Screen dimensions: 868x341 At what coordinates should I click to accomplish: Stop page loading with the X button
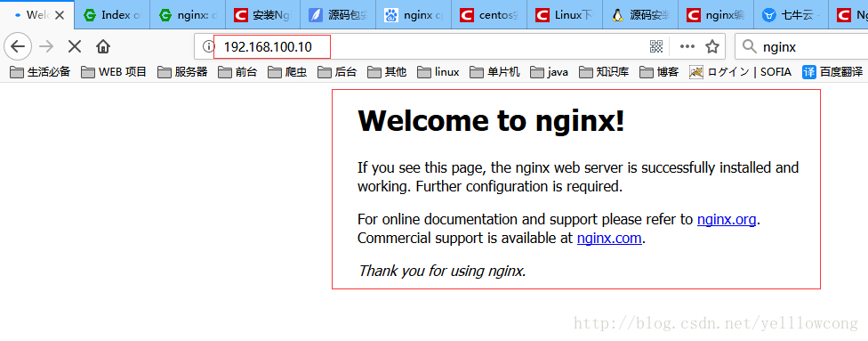pos(75,46)
